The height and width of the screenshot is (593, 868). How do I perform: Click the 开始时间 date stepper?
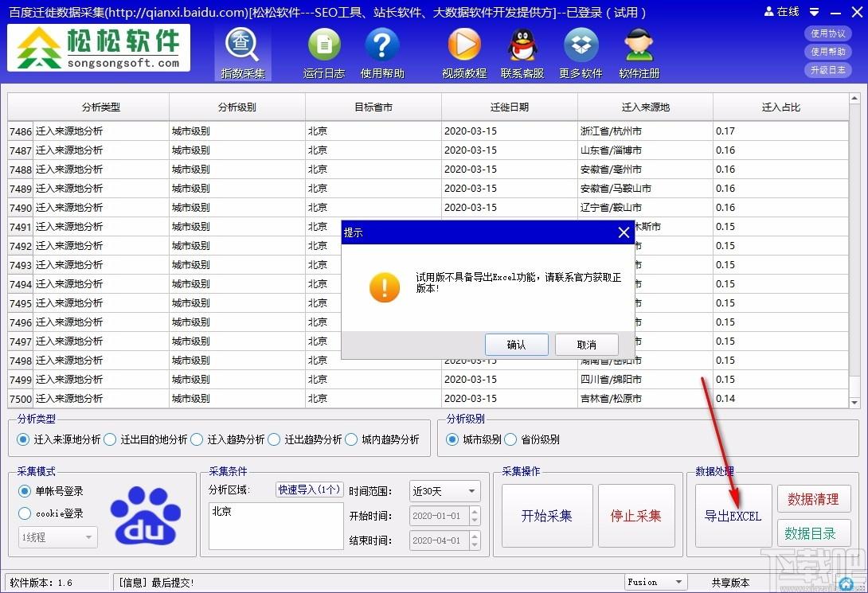click(475, 516)
